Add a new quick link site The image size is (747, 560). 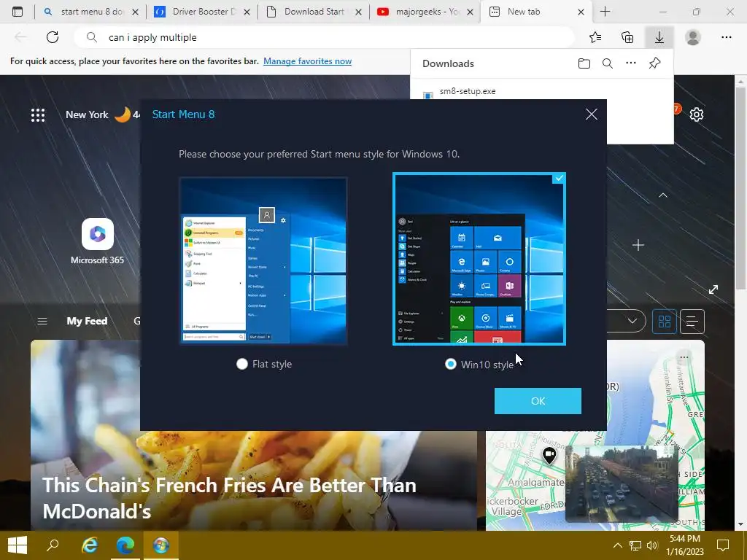pos(638,245)
